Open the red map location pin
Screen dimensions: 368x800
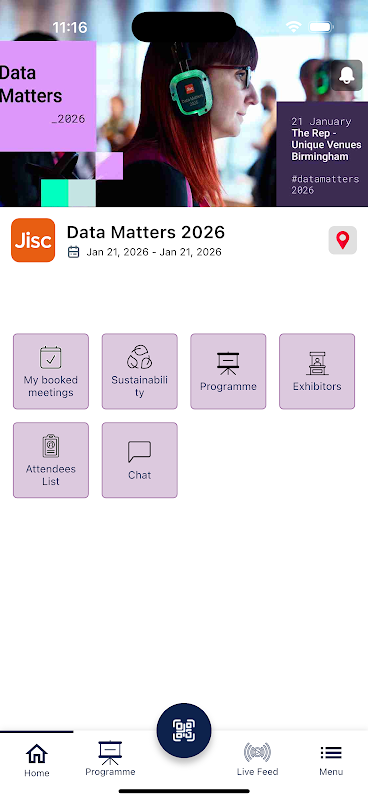coord(342,240)
